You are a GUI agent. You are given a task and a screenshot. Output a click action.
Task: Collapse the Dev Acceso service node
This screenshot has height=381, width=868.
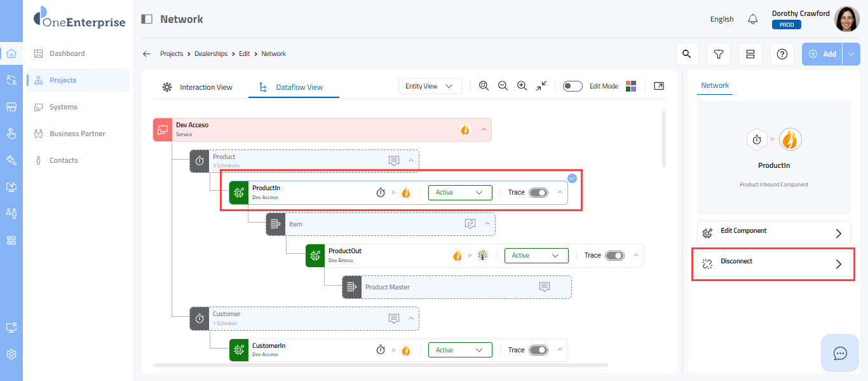[x=484, y=129]
